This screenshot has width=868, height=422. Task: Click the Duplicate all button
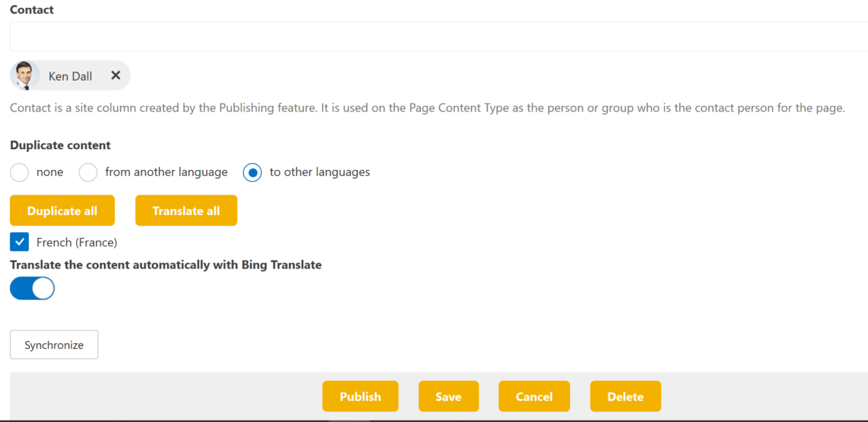[62, 210]
